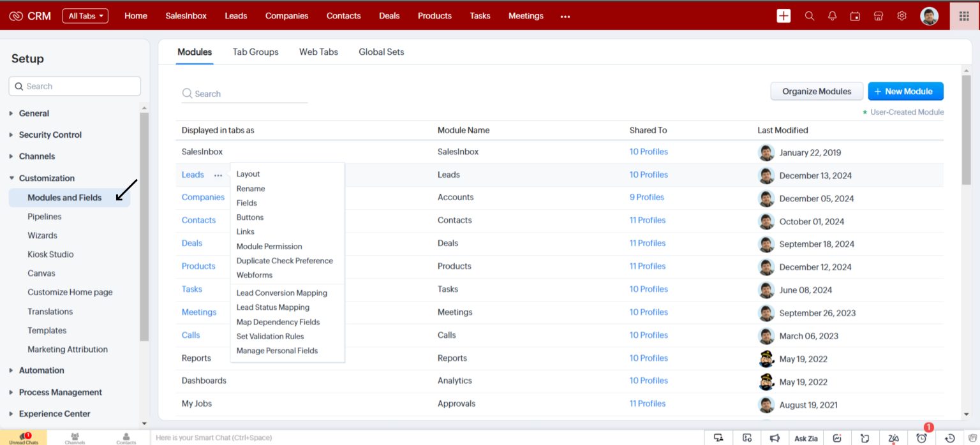Click the Organize Modules button

point(817,91)
